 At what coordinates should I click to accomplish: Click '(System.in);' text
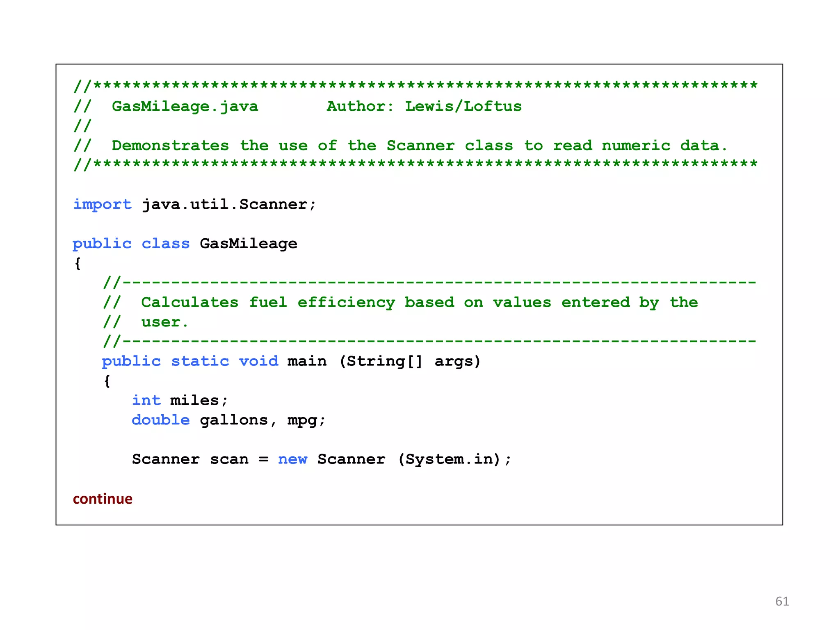point(454,459)
